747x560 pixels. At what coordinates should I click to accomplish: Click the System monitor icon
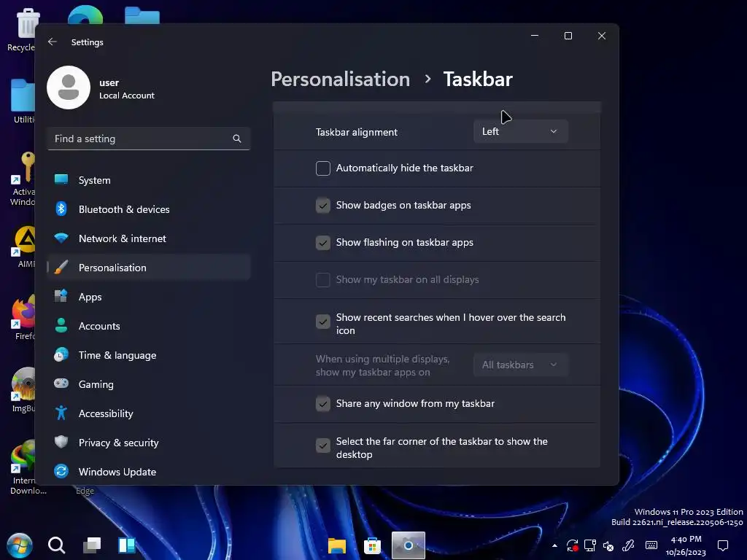(61, 179)
